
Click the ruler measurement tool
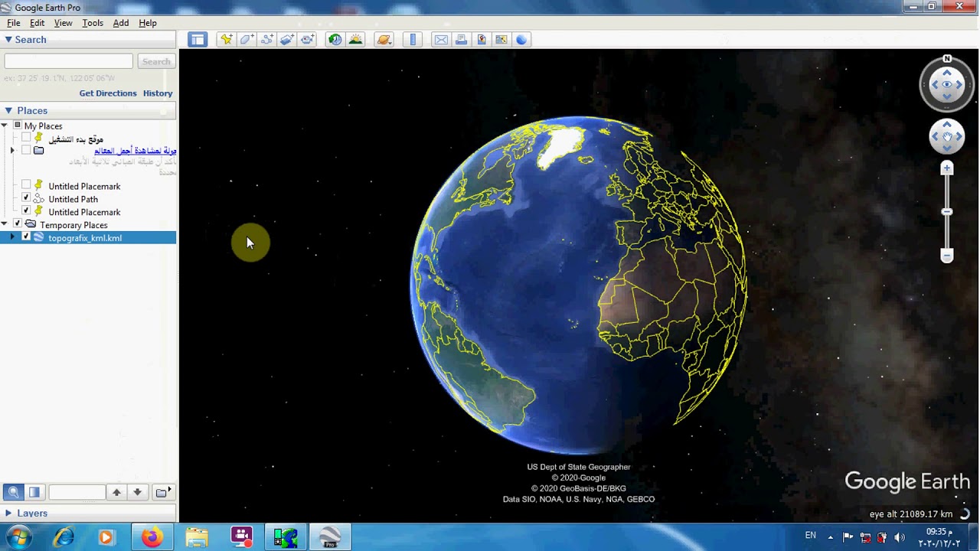413,40
